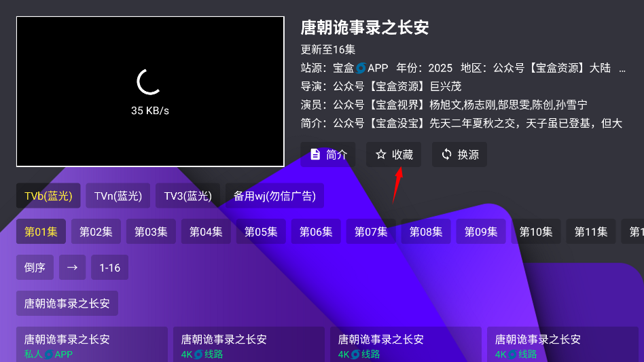Play episode 第02集
The height and width of the screenshot is (362, 644).
(x=96, y=232)
